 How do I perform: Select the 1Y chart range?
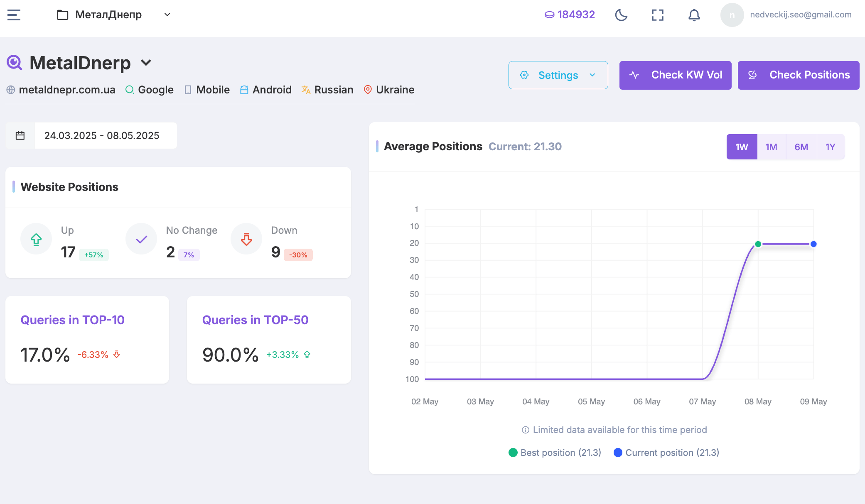click(x=830, y=147)
